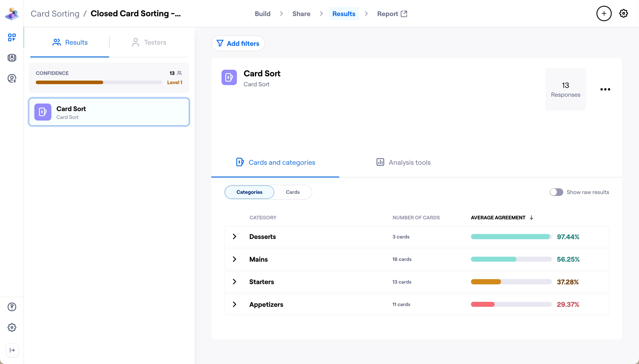This screenshot has width=639, height=364.
Task: Expand the Appetizers category row
Action: 234,304
